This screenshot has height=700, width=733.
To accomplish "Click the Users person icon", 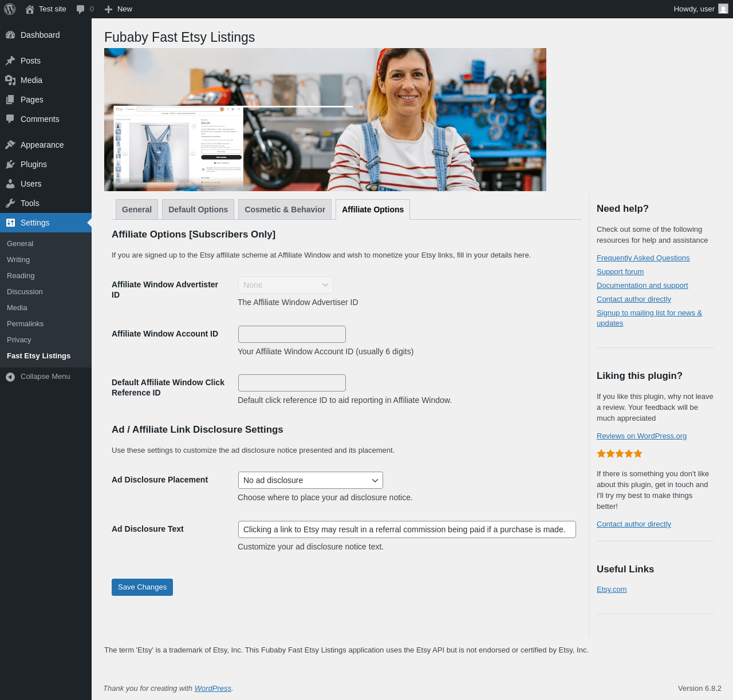I will coord(10,184).
